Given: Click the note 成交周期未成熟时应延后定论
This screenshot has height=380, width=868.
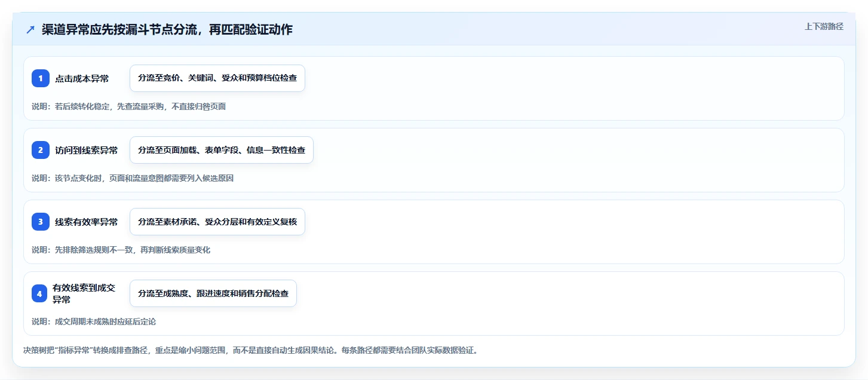Looking at the screenshot, I should pyautogui.click(x=94, y=321).
